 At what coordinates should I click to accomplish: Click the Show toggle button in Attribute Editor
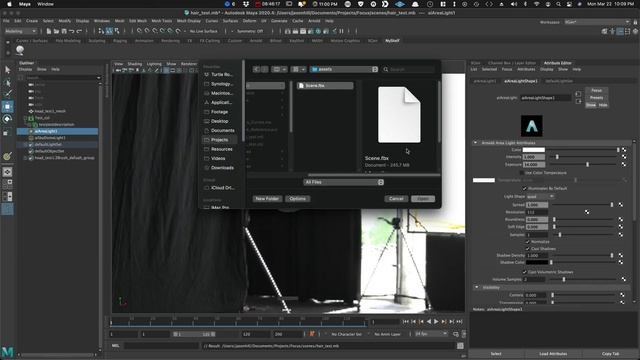(591, 105)
